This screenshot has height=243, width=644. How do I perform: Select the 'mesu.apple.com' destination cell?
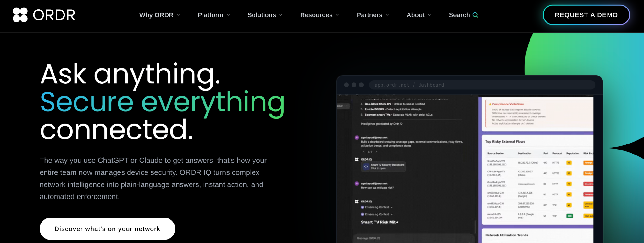click(526, 184)
